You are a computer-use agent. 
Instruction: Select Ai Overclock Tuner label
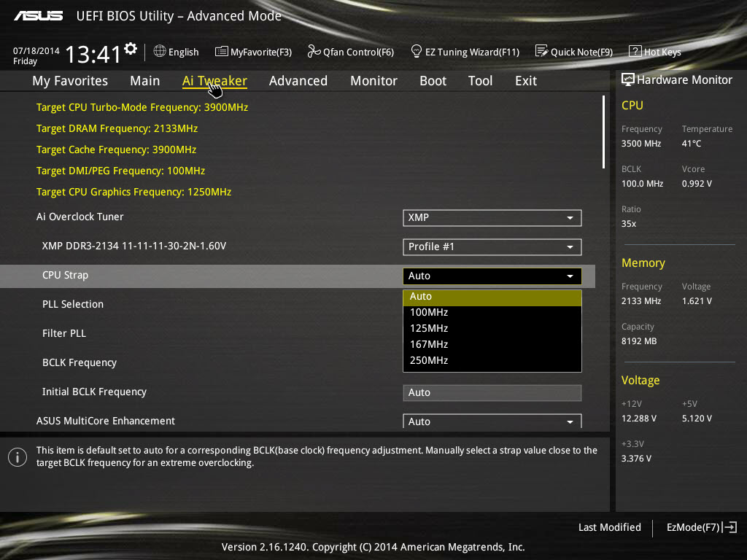(x=80, y=217)
